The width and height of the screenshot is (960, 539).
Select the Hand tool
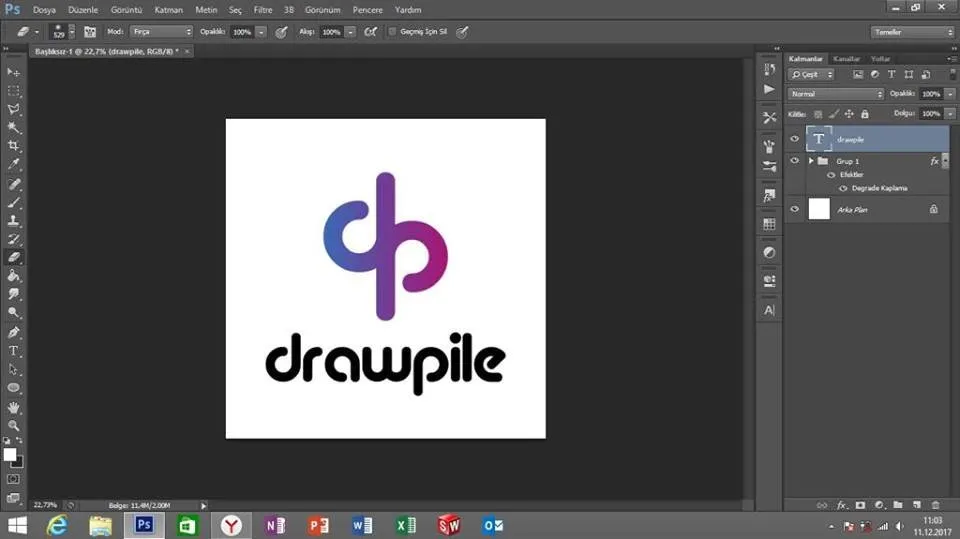tap(13, 407)
